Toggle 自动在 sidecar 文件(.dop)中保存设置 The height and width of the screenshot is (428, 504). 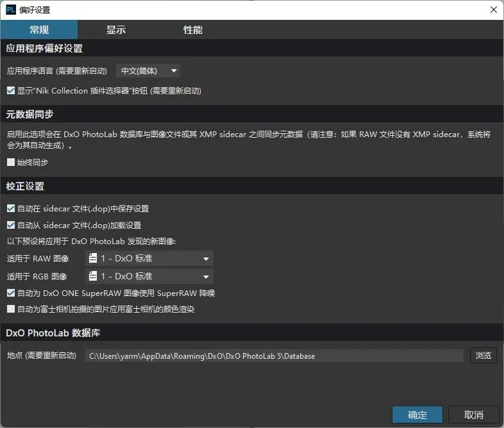pyautogui.click(x=11, y=208)
